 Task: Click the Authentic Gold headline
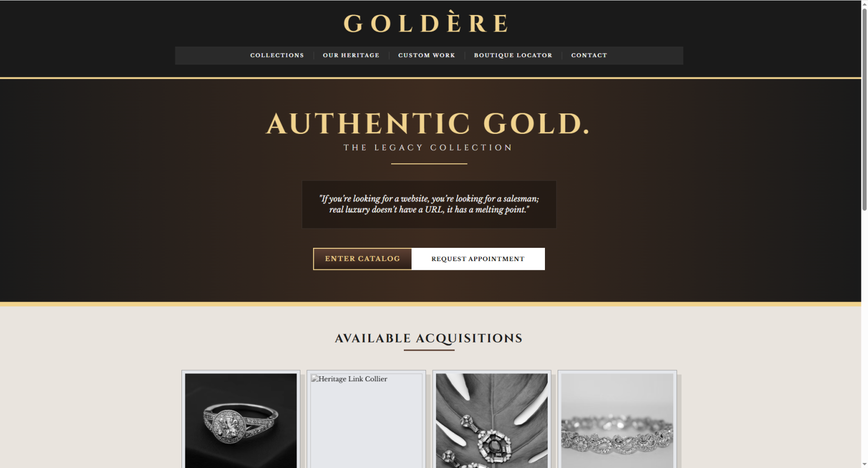click(x=428, y=123)
